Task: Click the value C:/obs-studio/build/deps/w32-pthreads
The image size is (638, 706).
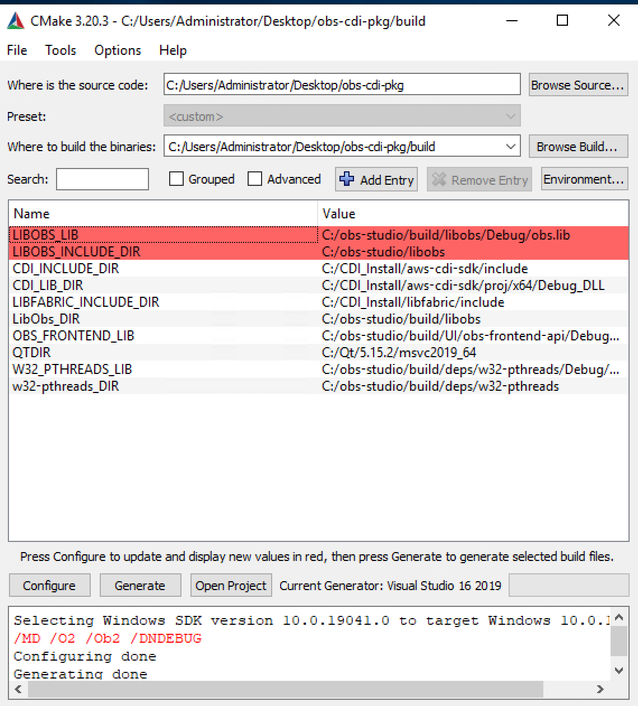Action: [440, 386]
